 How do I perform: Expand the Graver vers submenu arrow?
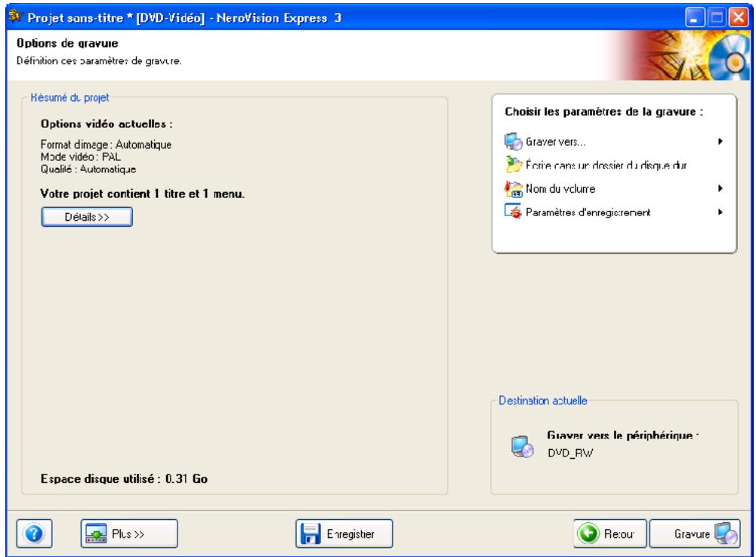click(721, 141)
